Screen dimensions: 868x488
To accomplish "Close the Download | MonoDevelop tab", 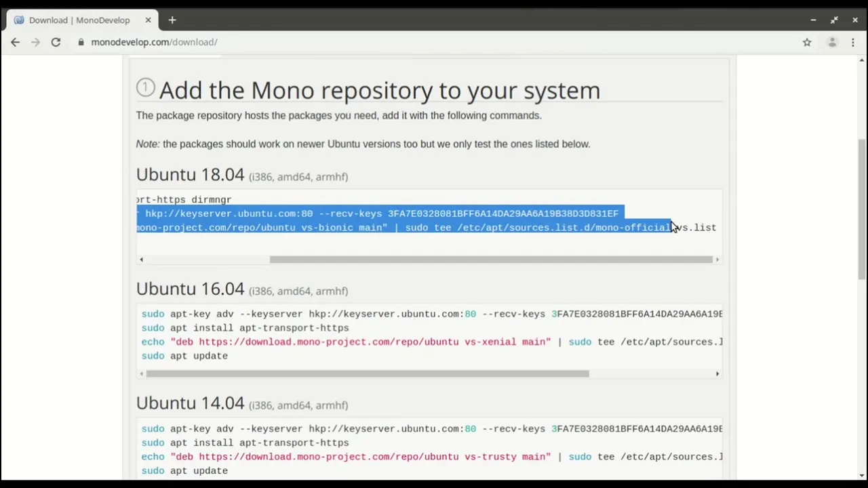I will 148,20.
